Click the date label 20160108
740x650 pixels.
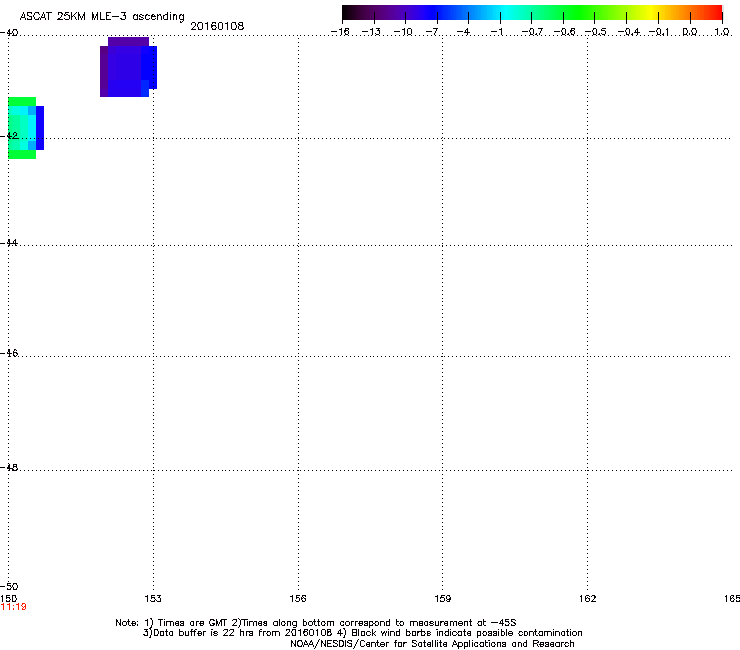217,26
